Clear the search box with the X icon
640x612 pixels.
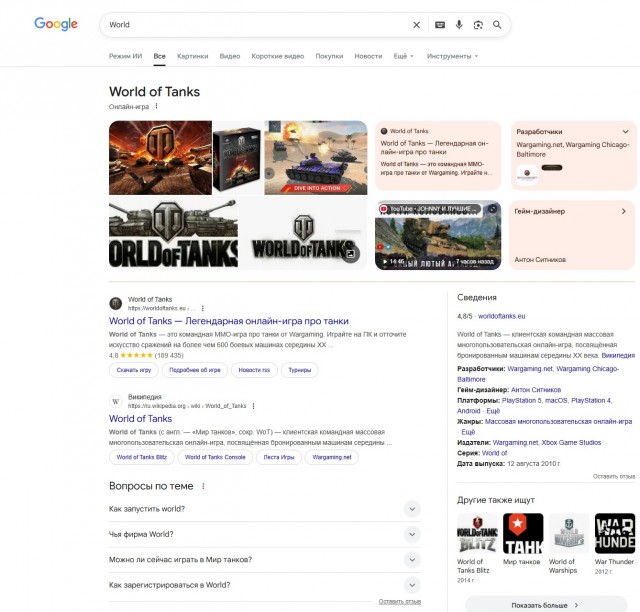pos(416,25)
